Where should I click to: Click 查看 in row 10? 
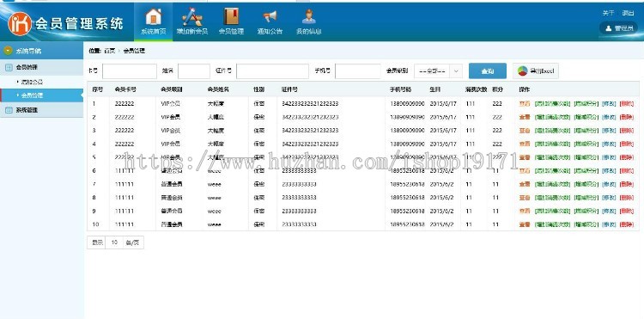[x=525, y=224]
